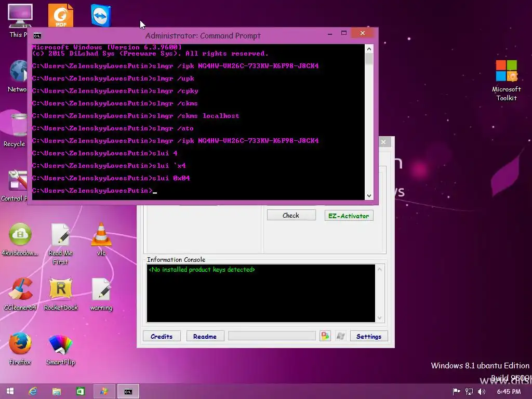Click the 'slmgr /upk' command line
The image size is (532, 399).
[x=113, y=78]
